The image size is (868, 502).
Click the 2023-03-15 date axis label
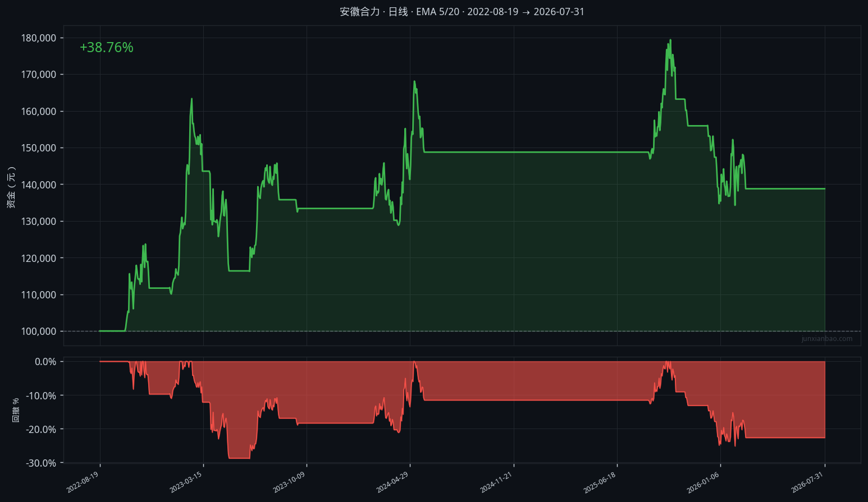pyautogui.click(x=186, y=482)
